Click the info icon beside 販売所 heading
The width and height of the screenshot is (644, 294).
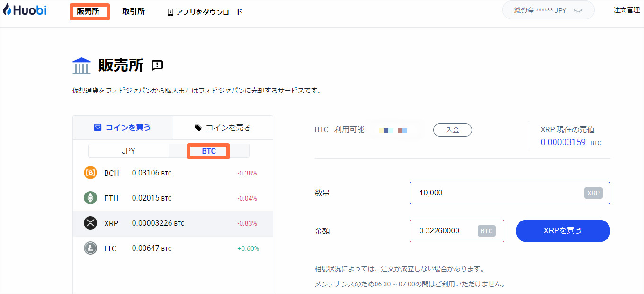point(157,65)
